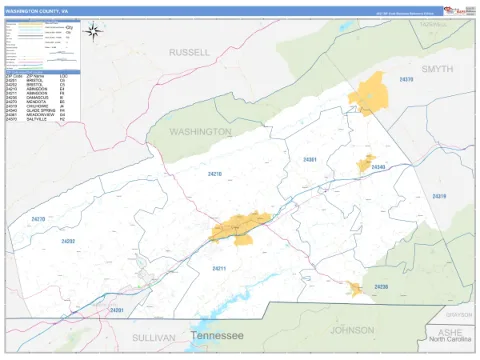Click the green line swatch in map legend

(x=31, y=68)
